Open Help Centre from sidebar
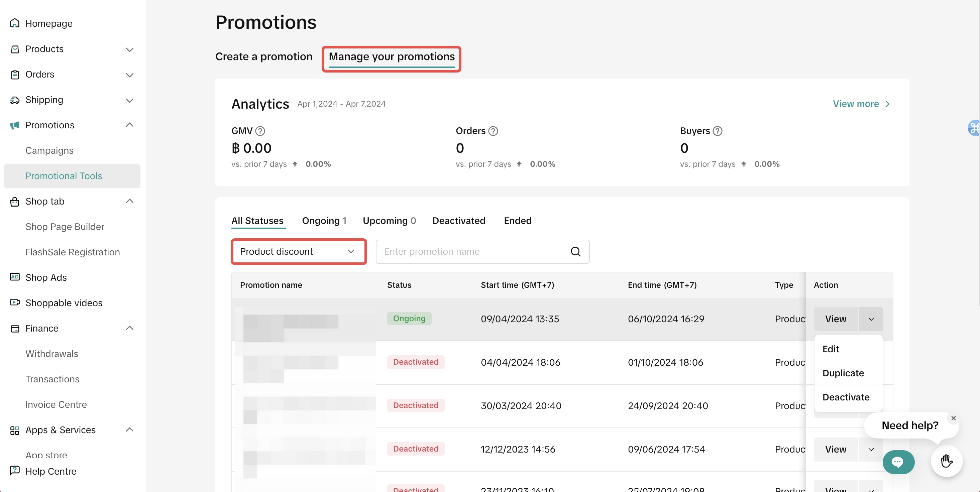Viewport: 980px width, 492px height. coord(50,471)
